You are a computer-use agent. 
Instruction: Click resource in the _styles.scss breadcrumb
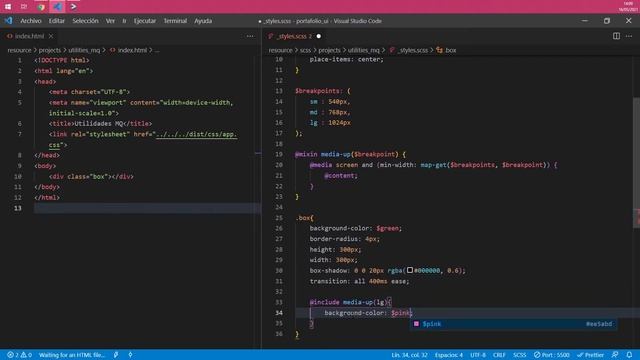coord(280,50)
